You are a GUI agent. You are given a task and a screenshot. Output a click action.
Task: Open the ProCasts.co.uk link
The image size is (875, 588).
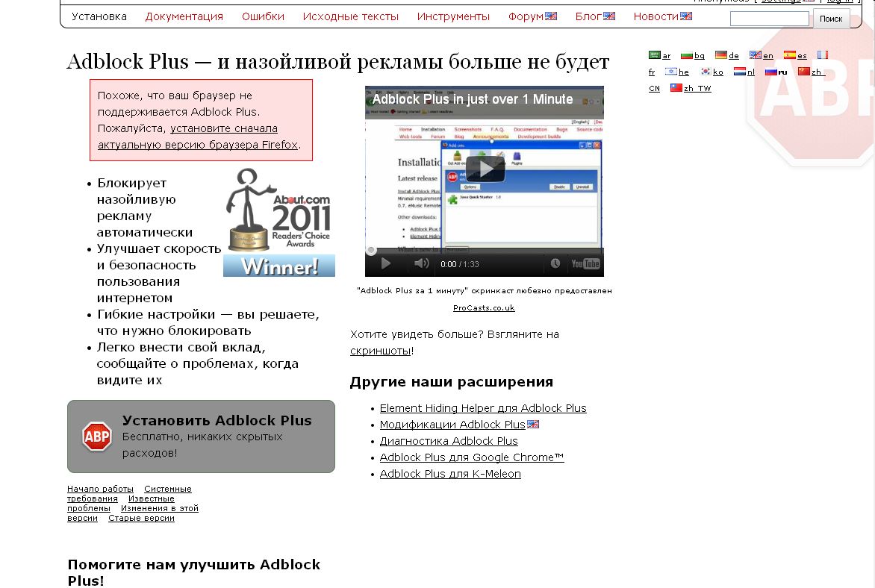click(x=484, y=308)
